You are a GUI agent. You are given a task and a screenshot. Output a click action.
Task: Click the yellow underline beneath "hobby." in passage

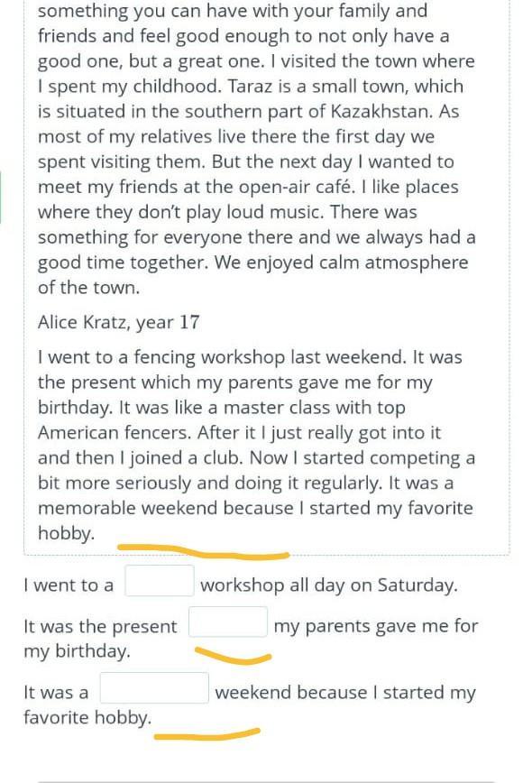point(203,551)
